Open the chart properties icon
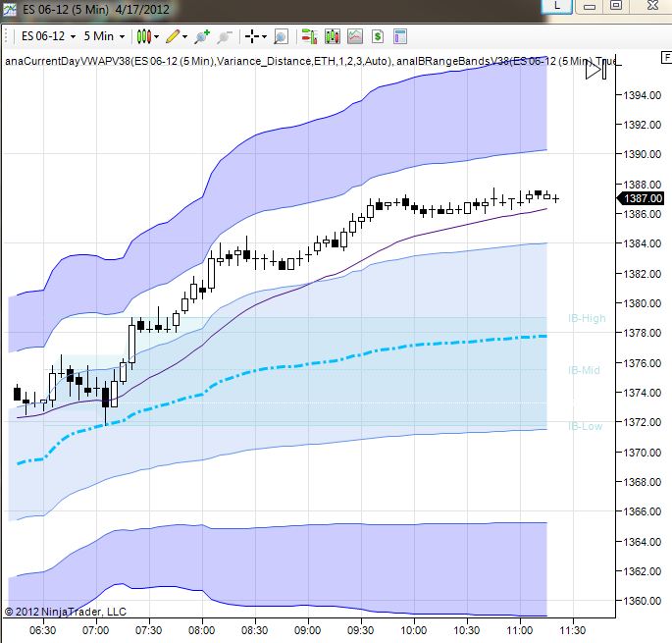The image size is (672, 643). (400, 36)
